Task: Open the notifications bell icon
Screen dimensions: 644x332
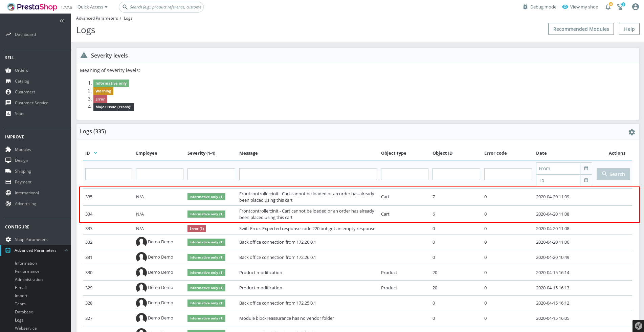Action: point(608,7)
